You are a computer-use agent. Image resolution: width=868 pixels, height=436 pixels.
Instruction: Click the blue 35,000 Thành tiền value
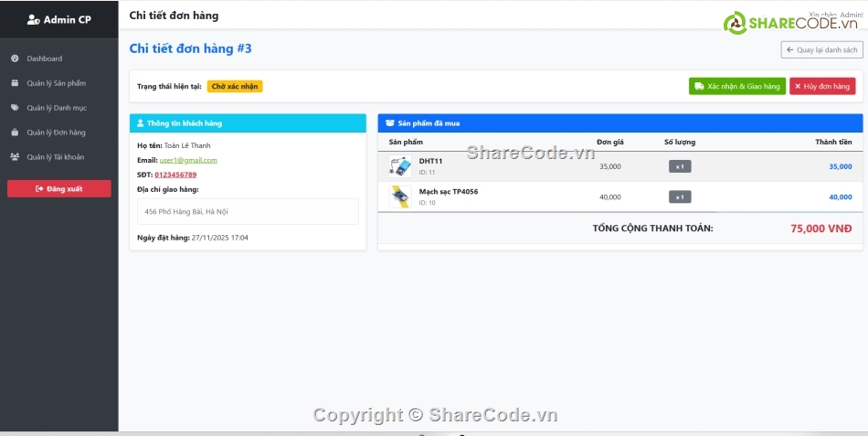[x=841, y=166]
